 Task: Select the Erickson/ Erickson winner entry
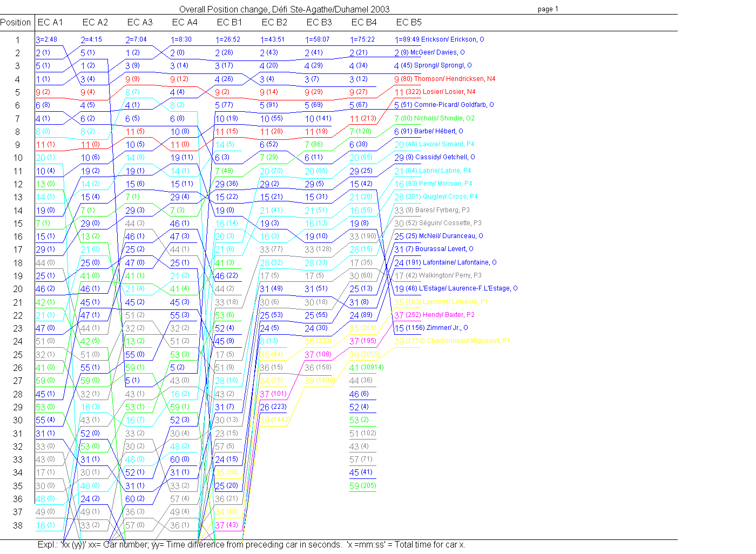coord(440,39)
